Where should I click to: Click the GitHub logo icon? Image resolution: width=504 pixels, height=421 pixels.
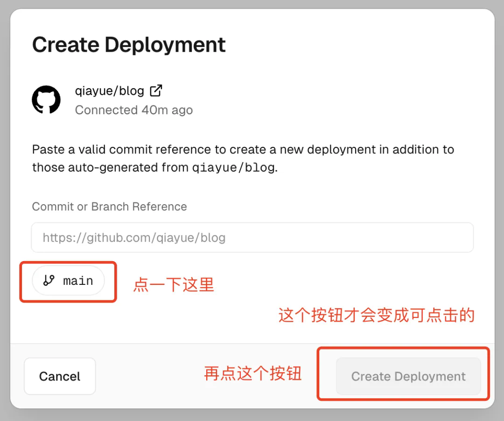[46, 100]
